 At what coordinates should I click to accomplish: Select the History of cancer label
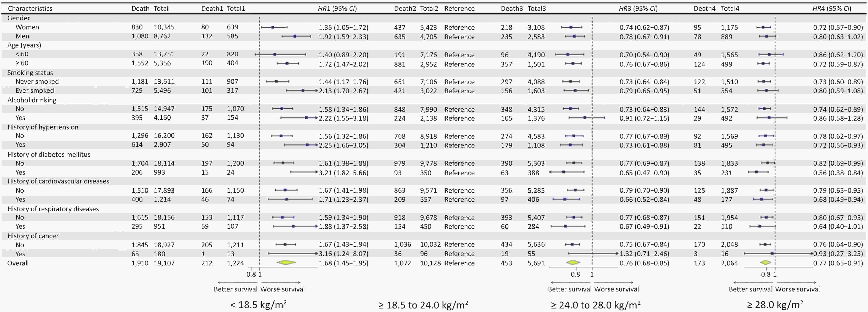click(33, 236)
